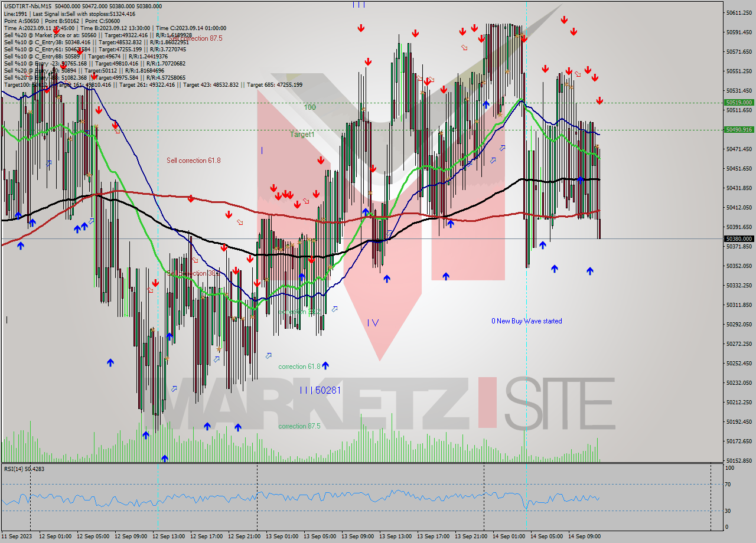
Task: Click the 50352.050 price axis label
Action: [739, 266]
